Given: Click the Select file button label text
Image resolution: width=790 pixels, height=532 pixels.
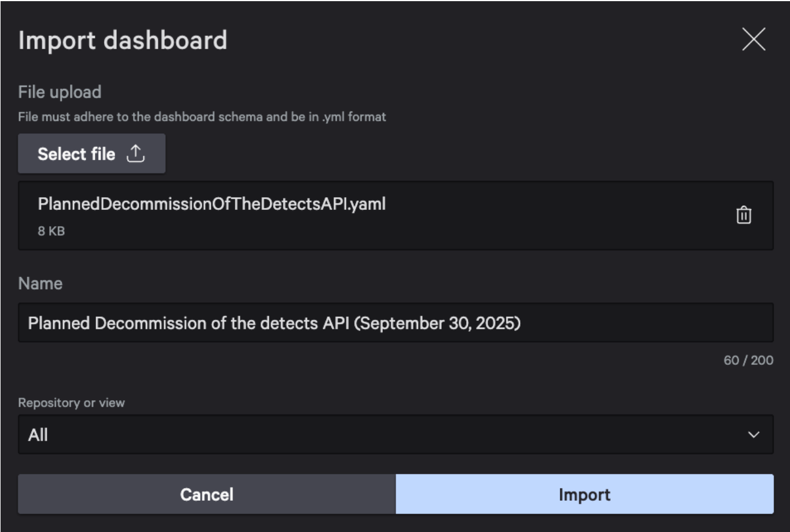Looking at the screenshot, I should click(x=76, y=154).
